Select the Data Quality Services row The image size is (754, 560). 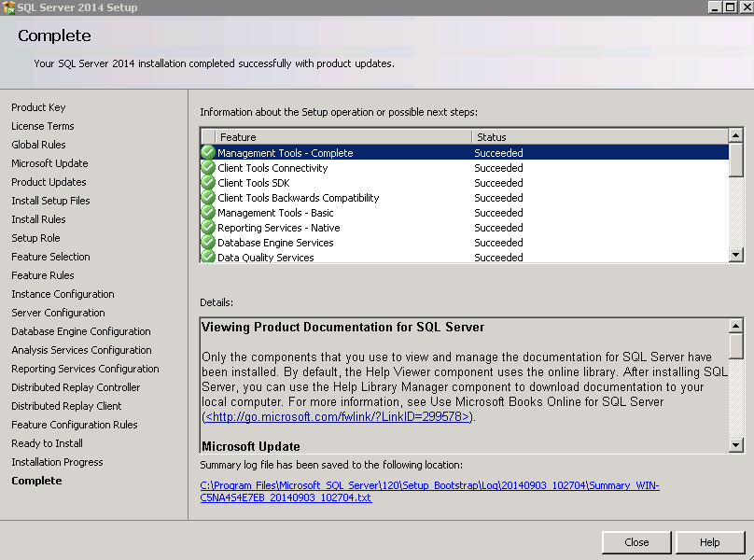tap(465, 257)
